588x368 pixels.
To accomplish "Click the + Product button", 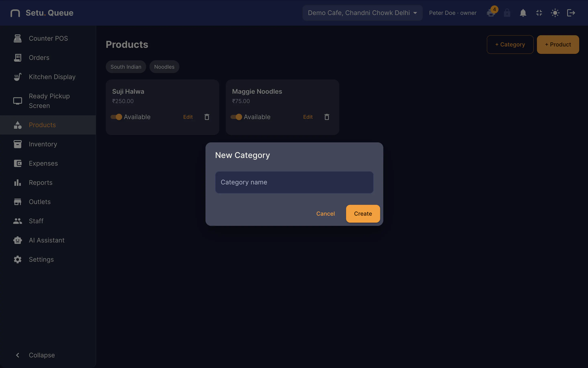I will coord(558,44).
